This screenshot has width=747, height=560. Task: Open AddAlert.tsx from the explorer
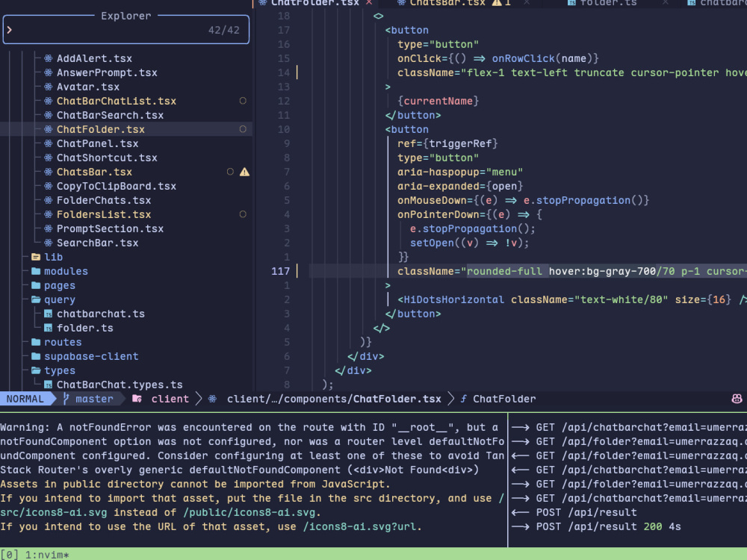click(94, 58)
